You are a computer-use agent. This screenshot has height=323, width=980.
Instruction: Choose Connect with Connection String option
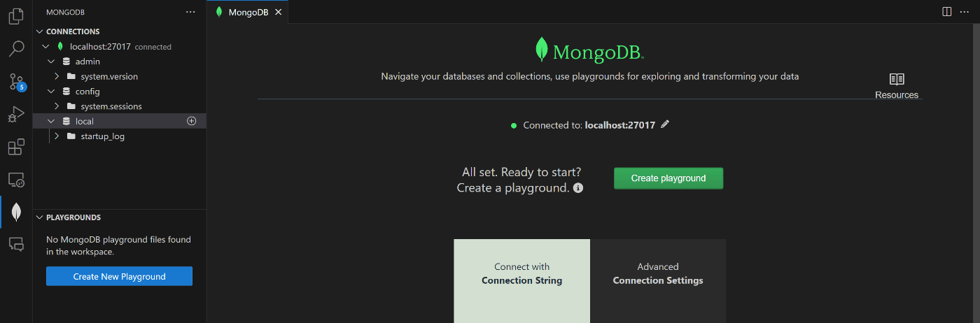pyautogui.click(x=521, y=281)
